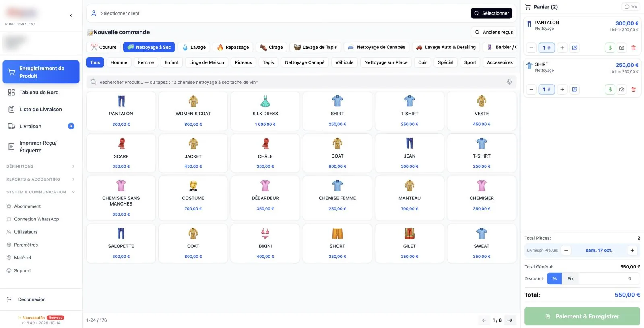Open the WA WhatsApp chat button
Image resolution: width=644 pixels, height=328 pixels.
point(631,7)
